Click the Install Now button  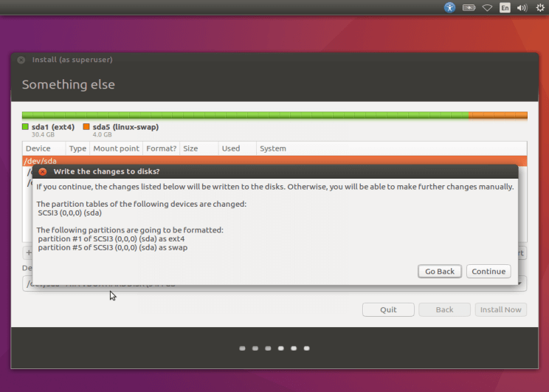point(501,309)
